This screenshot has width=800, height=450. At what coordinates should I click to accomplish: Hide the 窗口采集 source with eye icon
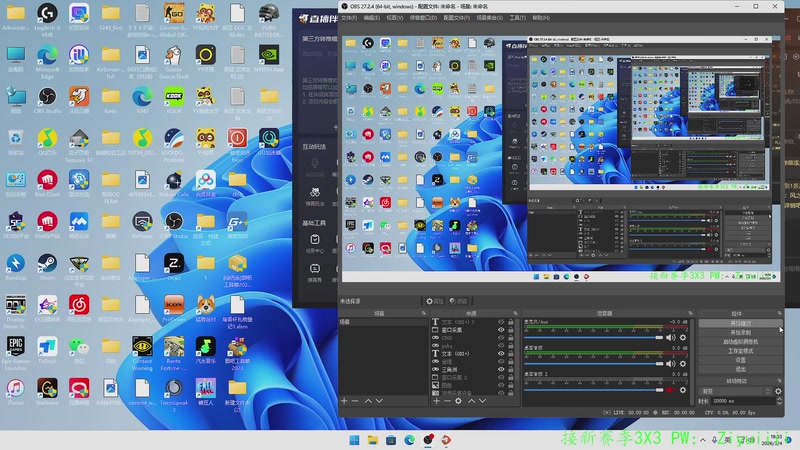click(x=501, y=330)
